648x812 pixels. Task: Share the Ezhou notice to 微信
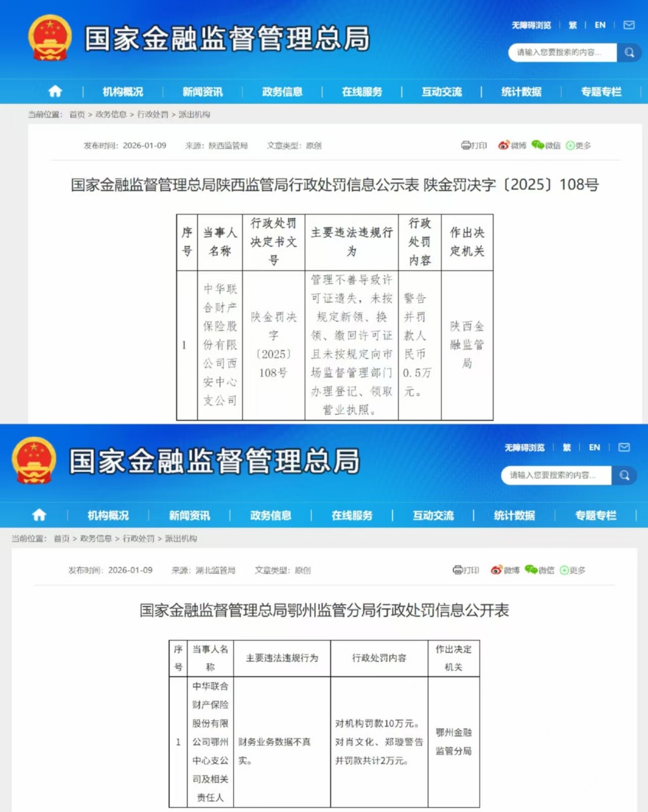click(x=540, y=570)
